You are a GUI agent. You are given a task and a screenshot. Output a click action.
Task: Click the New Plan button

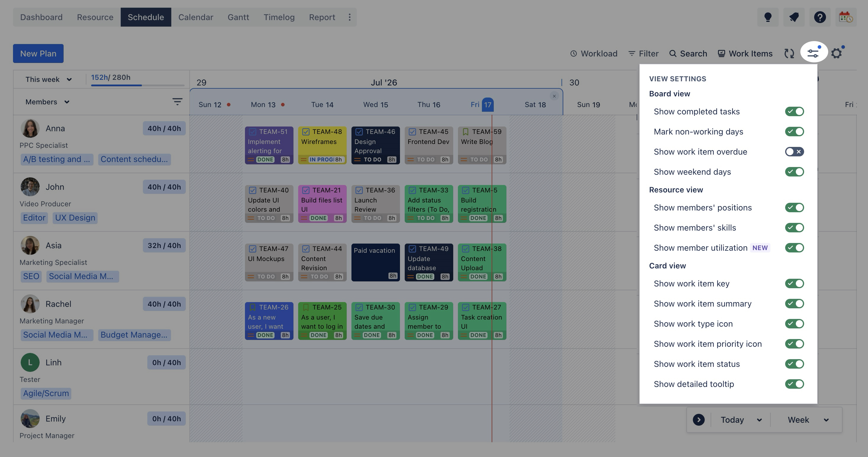pos(38,53)
